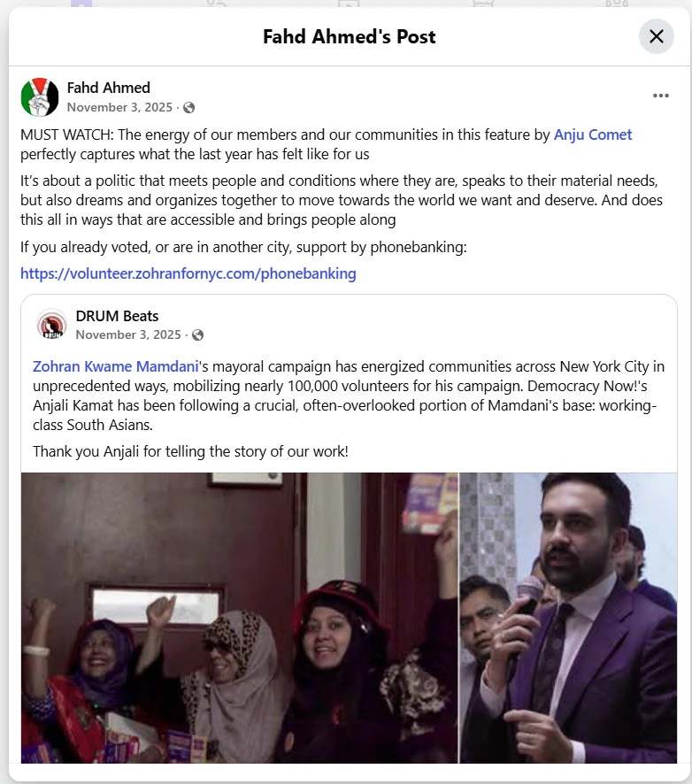Click the public globe icon beside Fahd's date
The image size is (692, 784).
(189, 107)
